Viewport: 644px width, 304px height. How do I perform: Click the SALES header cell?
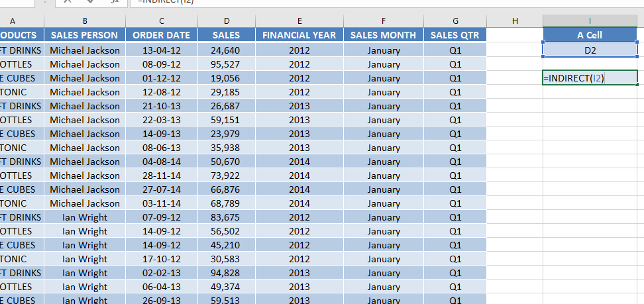227,35
